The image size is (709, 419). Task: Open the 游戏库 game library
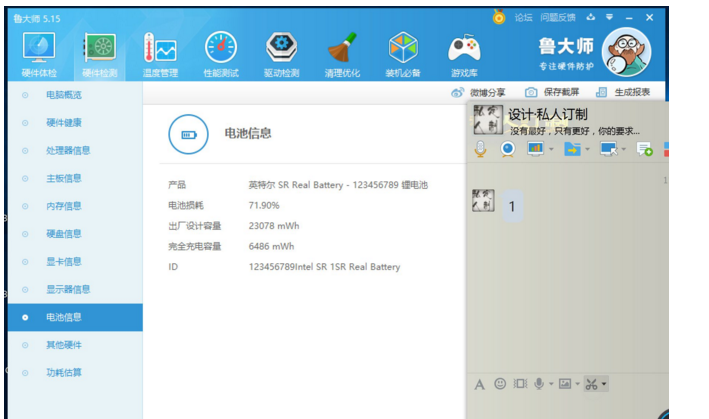pos(463,53)
